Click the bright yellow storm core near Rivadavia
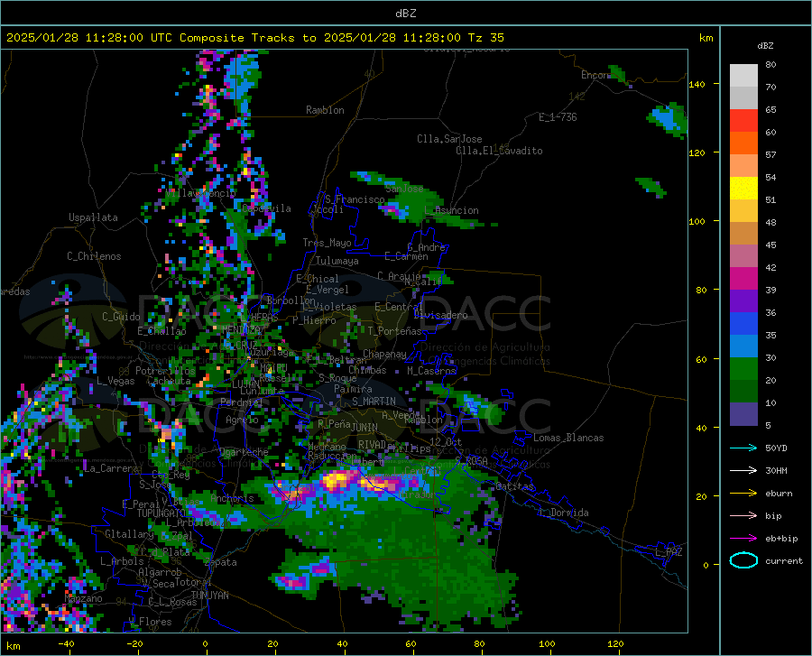This screenshot has height=656, width=812. [x=334, y=480]
